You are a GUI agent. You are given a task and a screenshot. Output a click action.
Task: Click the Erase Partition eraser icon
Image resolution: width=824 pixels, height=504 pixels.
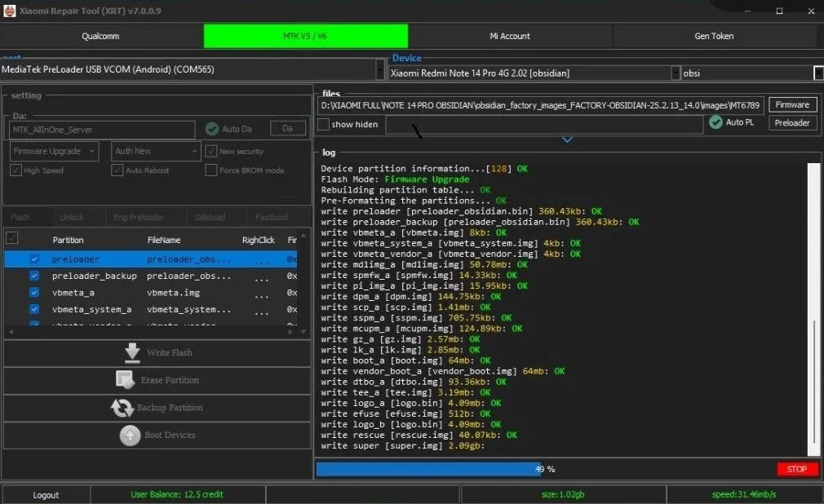[x=125, y=380]
